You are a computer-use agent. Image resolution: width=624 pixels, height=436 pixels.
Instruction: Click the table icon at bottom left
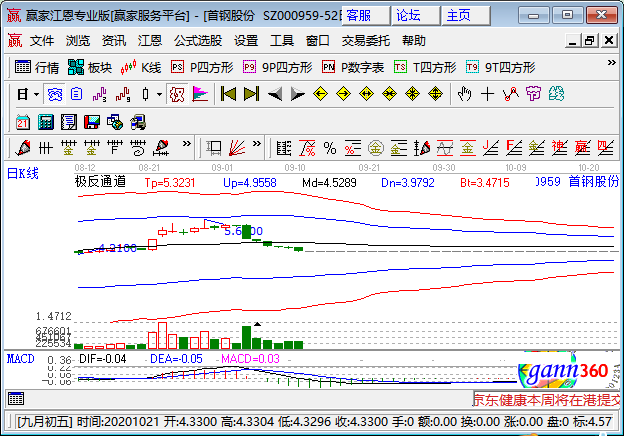(16, 398)
